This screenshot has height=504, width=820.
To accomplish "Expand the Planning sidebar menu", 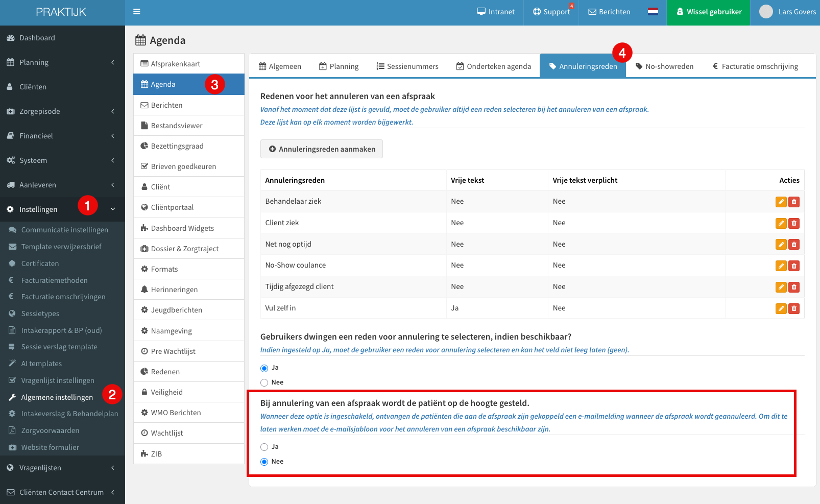I will point(62,62).
